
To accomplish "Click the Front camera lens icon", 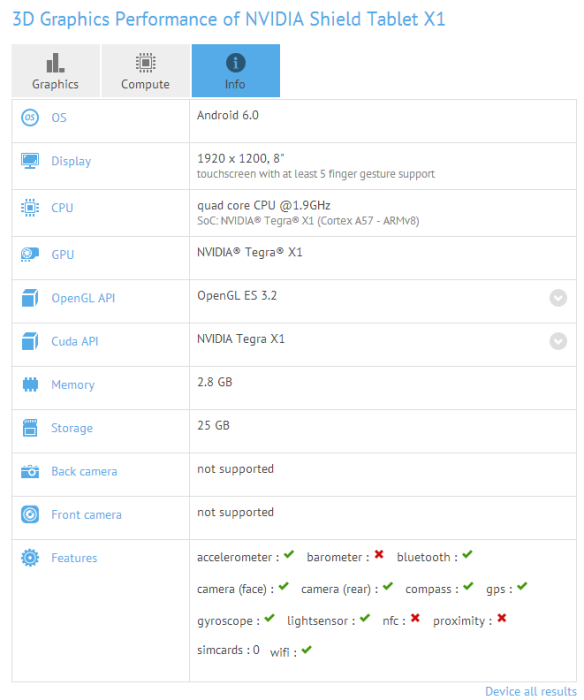I will point(30,514).
